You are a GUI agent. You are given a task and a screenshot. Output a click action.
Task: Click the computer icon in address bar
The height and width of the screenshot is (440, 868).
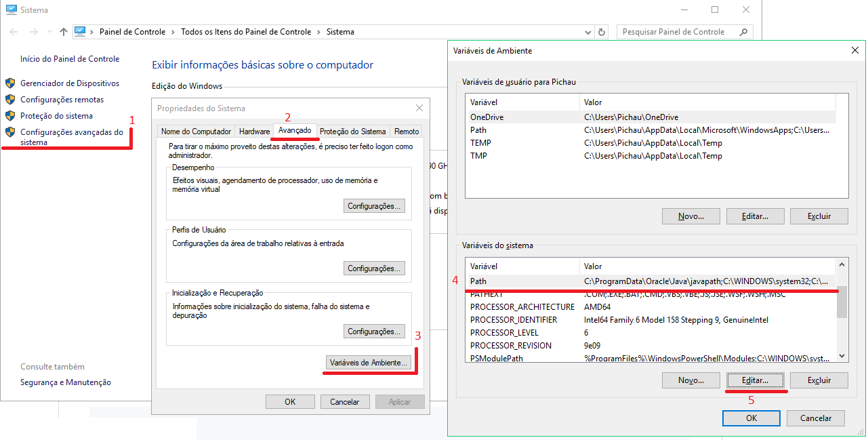click(80, 31)
